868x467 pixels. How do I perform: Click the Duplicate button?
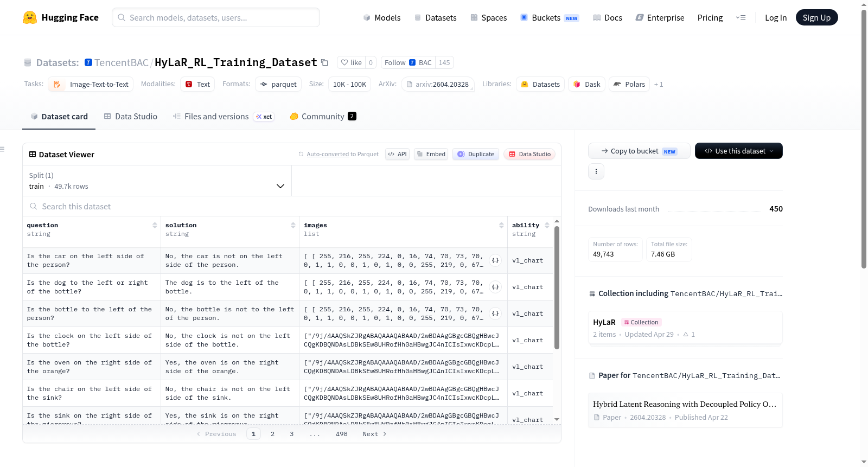475,154
